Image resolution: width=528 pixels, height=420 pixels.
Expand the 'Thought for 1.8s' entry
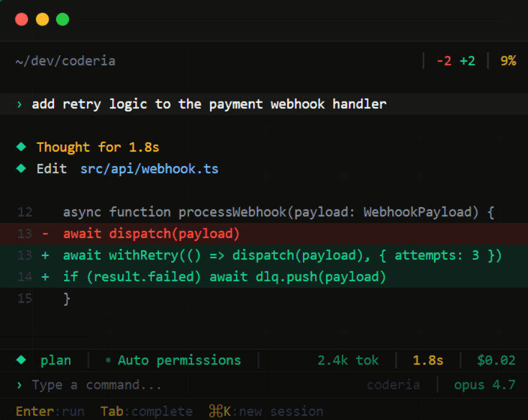coord(97,147)
